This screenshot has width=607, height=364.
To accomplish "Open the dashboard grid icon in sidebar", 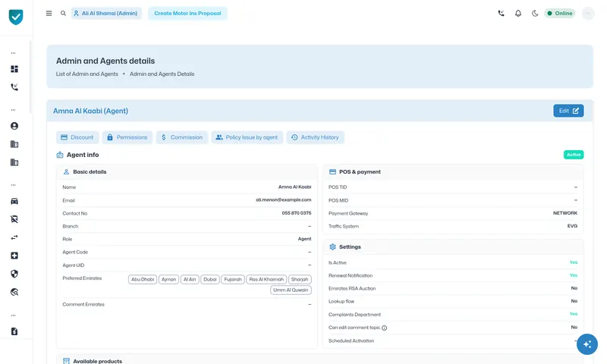I will 14,69.
